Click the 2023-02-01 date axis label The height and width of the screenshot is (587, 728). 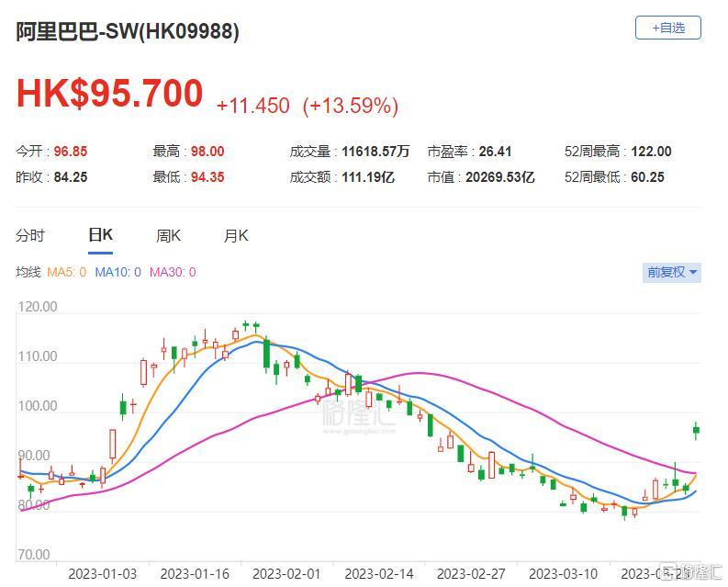tap(286, 574)
